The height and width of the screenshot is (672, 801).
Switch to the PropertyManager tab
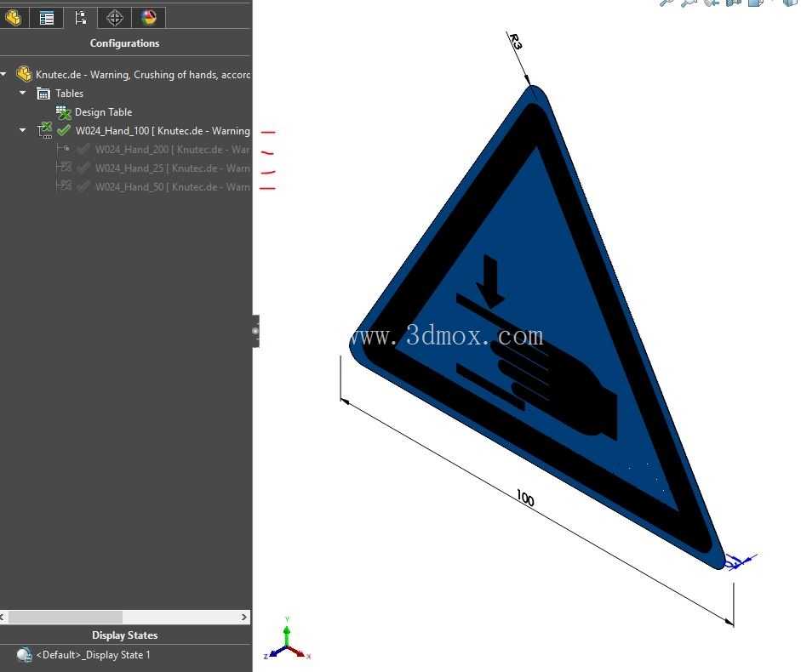pyautogui.click(x=47, y=18)
